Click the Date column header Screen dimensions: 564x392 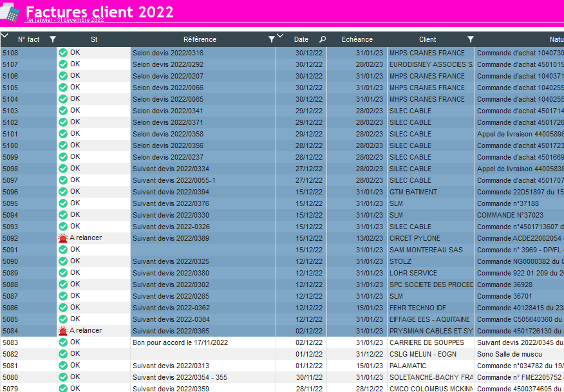coord(301,39)
